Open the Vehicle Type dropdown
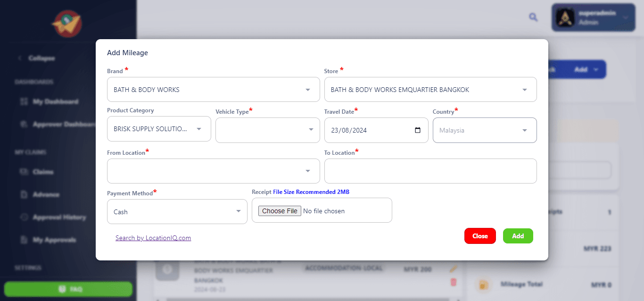 point(267,130)
